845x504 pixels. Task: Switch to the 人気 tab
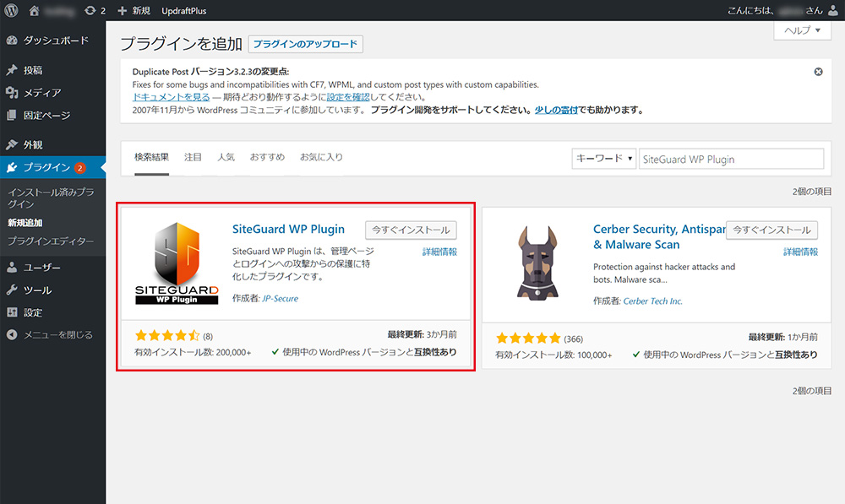click(x=226, y=157)
